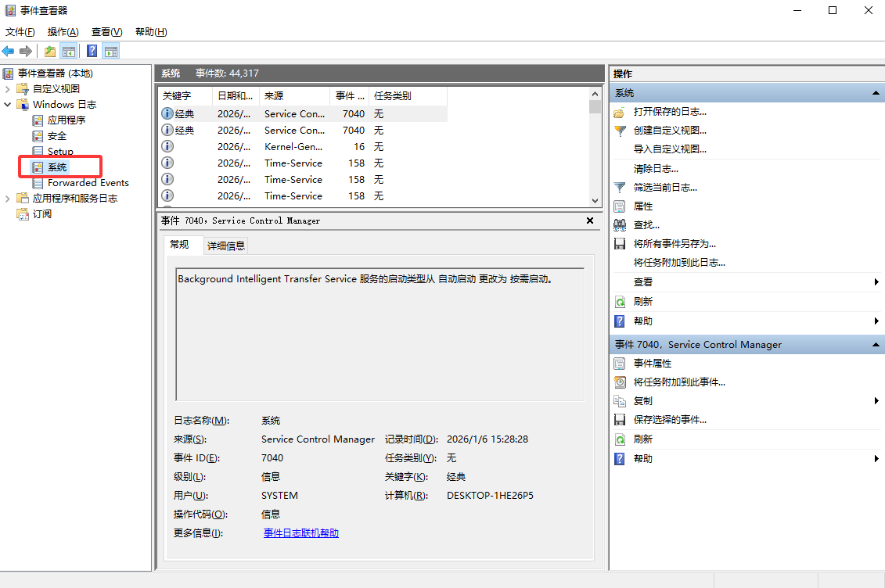
Task: Click the back arrow toolbar icon
Action: point(9,52)
